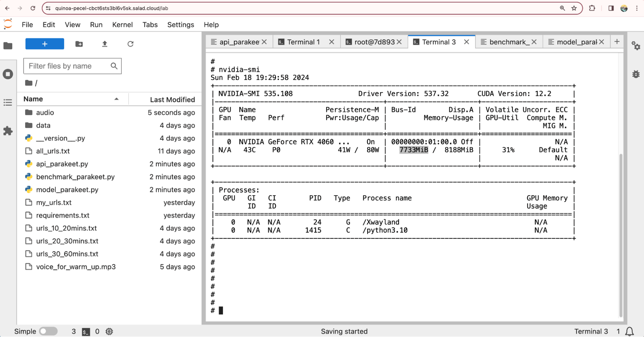Open the Property Inspector gears icon
The width and height of the screenshot is (644, 337).
[636, 46]
